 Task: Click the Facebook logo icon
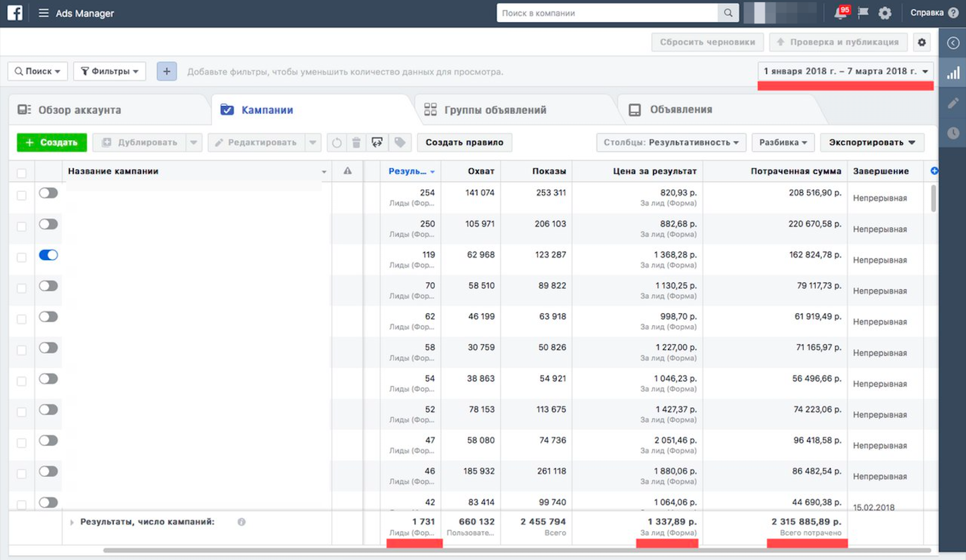(x=15, y=13)
